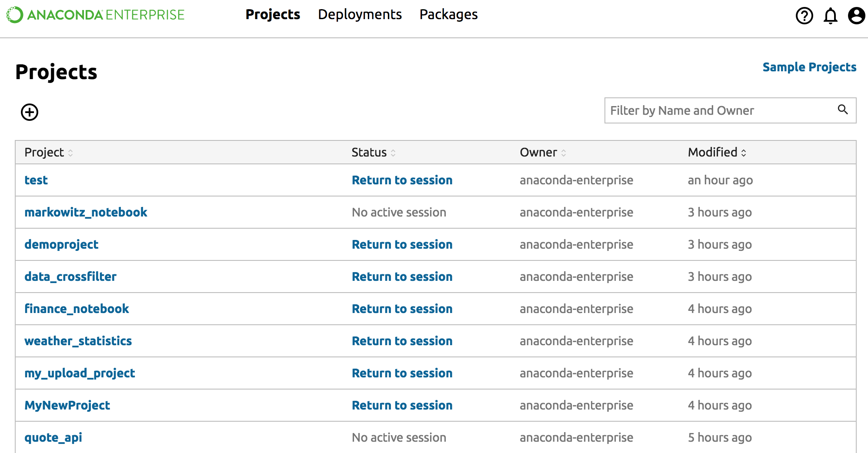The image size is (868, 453).
Task: Click the Anaconda Enterprise logo
Action: [x=96, y=15]
